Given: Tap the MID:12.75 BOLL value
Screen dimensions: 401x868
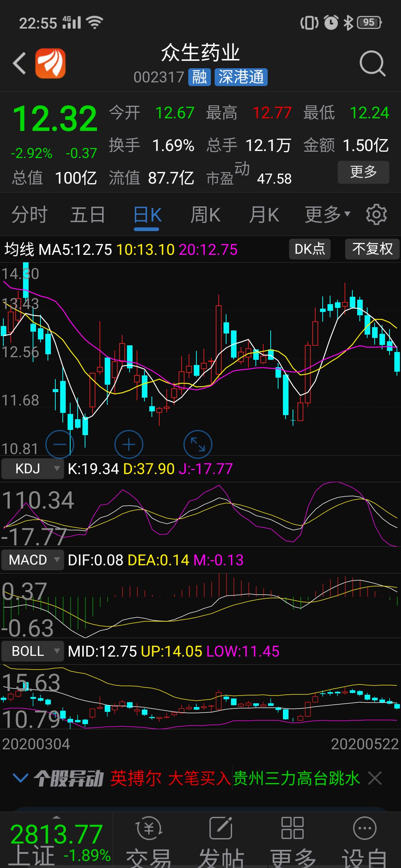Looking at the screenshot, I should coord(102,651).
